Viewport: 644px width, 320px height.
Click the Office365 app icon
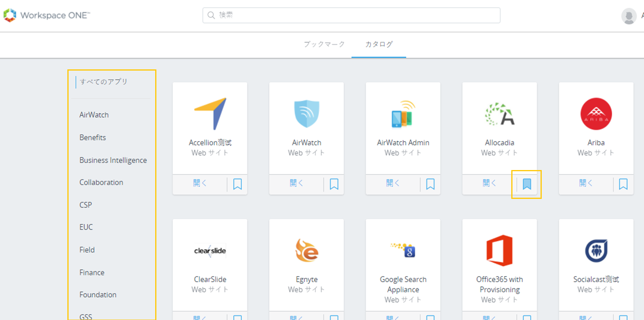pyautogui.click(x=500, y=251)
